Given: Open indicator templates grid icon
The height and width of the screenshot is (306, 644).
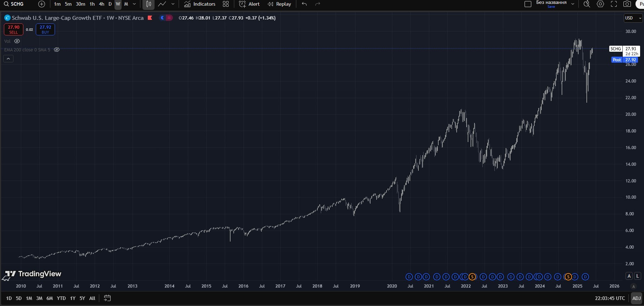Looking at the screenshot, I should click(x=226, y=4).
